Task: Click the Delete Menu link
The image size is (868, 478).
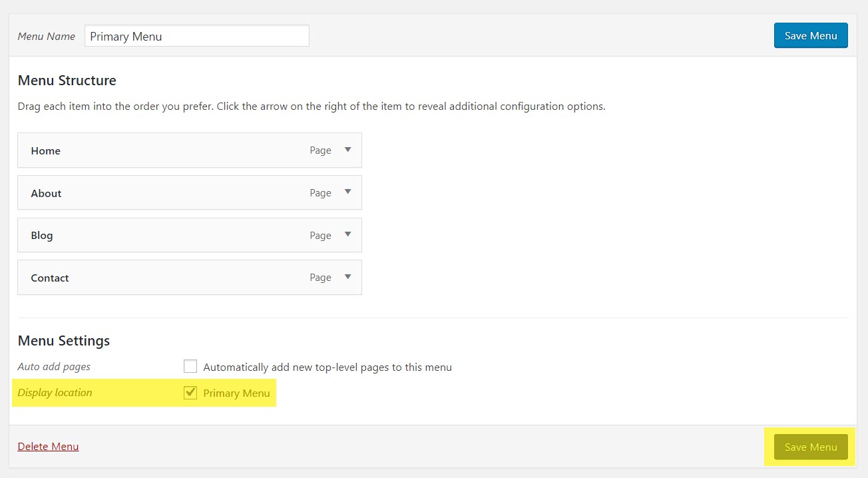Action: (48, 446)
